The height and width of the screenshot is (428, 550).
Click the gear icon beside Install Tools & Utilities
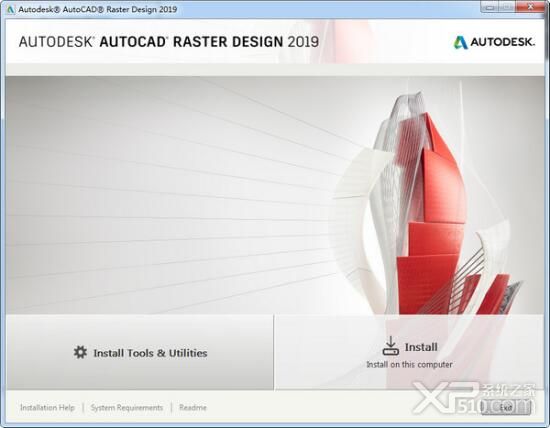pyautogui.click(x=80, y=352)
